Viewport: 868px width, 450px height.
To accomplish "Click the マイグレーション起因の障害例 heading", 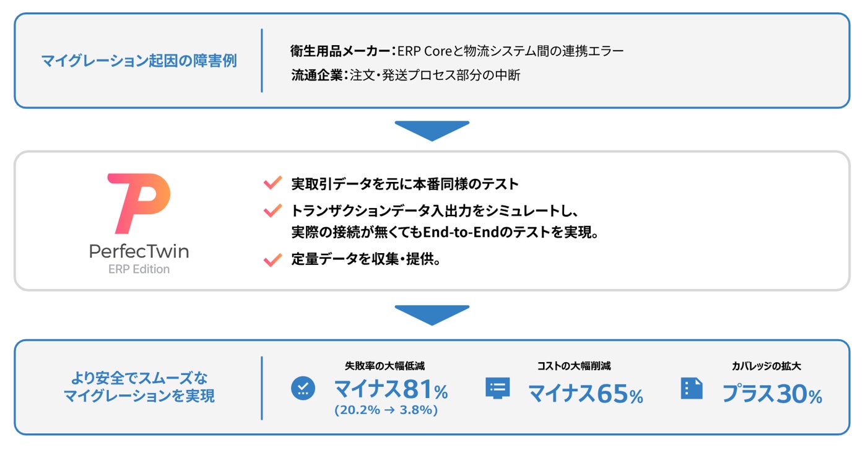I will [139, 61].
